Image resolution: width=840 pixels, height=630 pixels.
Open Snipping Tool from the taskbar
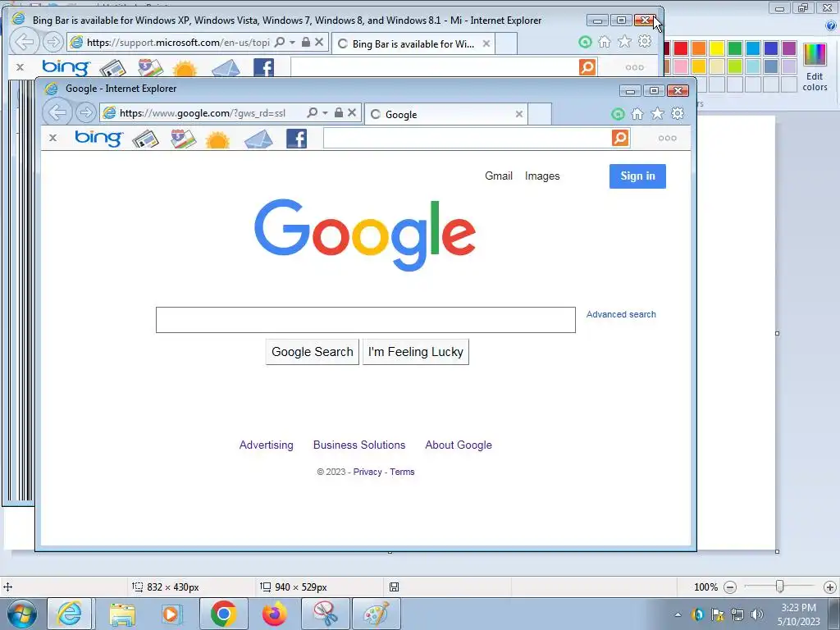pos(325,614)
